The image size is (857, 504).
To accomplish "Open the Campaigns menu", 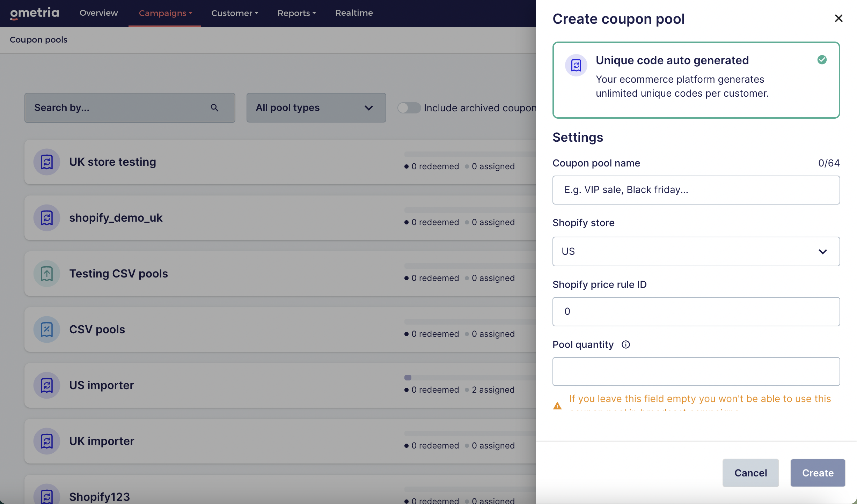I will pyautogui.click(x=165, y=13).
